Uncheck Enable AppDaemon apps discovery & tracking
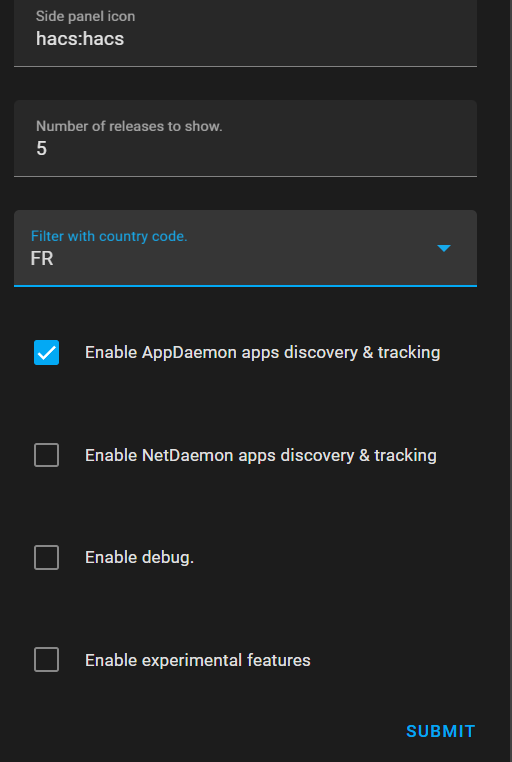 point(47,352)
